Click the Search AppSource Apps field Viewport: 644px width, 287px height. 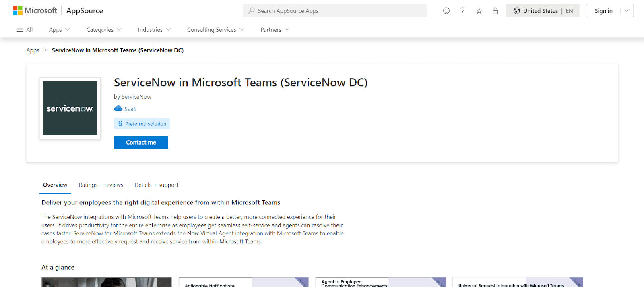[334, 11]
